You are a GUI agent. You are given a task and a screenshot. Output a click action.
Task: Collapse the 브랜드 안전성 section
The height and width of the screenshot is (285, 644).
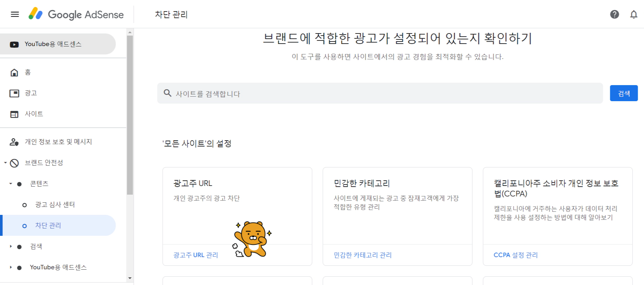(x=5, y=163)
